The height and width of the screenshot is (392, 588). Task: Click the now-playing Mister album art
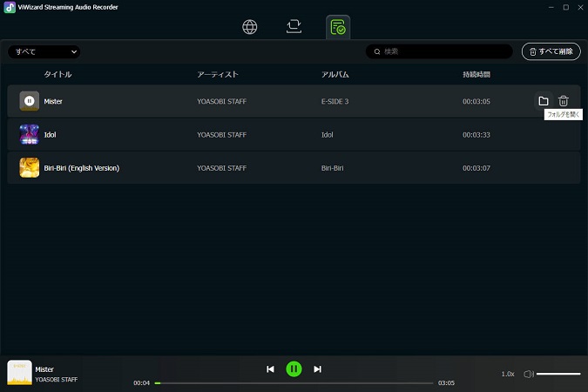point(19,373)
